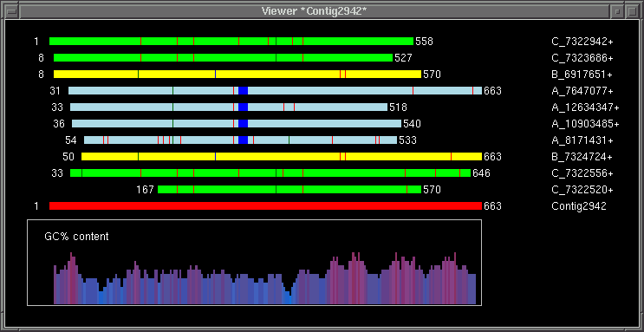The height and width of the screenshot is (332, 644).
Task: Select the light blue bar of A_7647077+
Action: tap(275, 90)
